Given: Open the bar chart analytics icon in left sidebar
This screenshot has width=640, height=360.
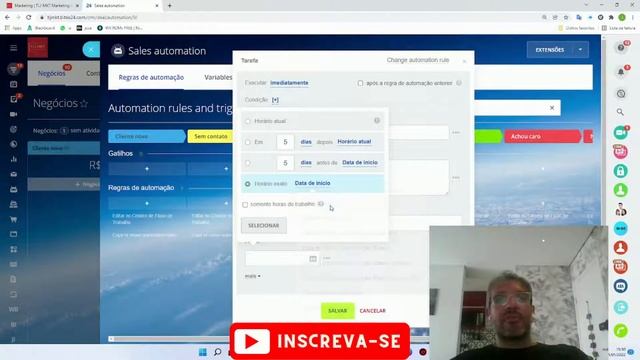Looking at the screenshot, I should pyautogui.click(x=13, y=159).
